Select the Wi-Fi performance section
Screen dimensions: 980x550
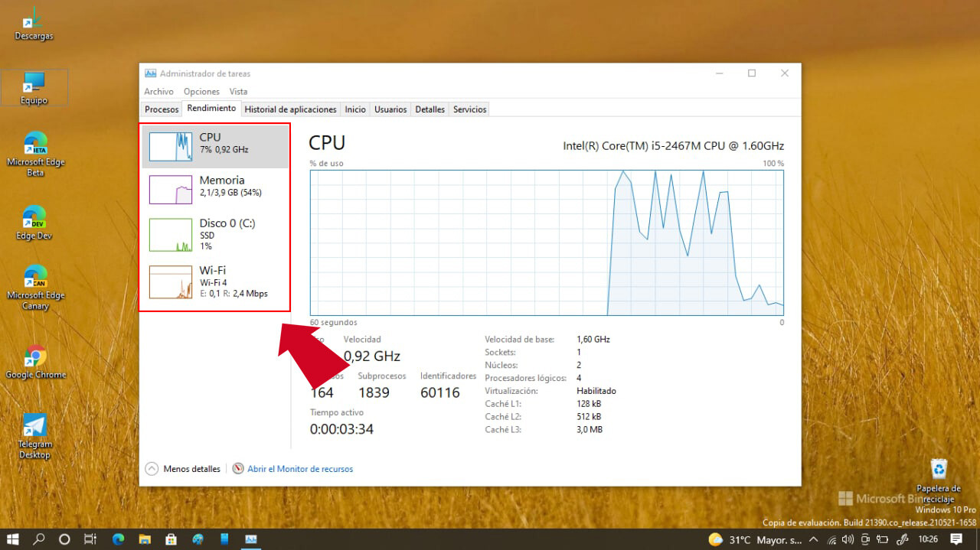tap(214, 282)
